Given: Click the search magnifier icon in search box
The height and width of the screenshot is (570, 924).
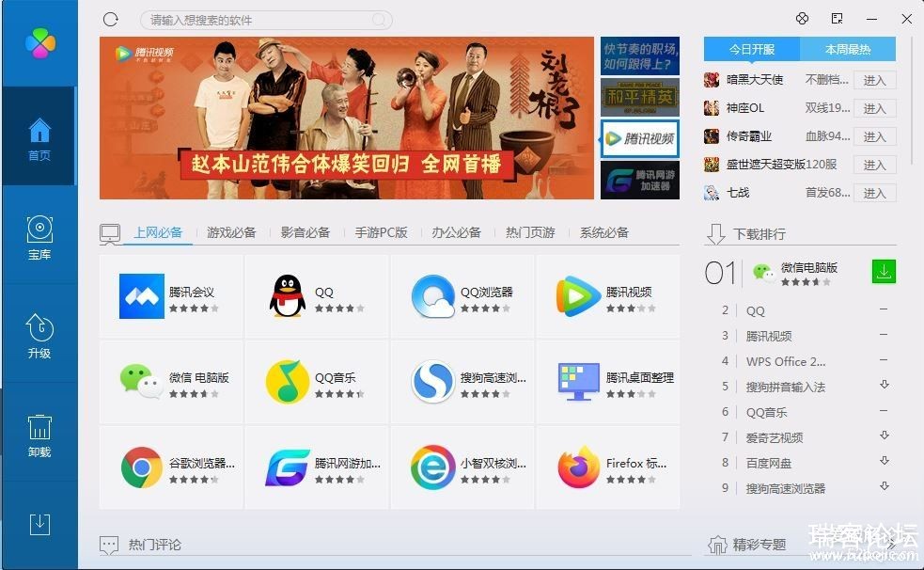Looking at the screenshot, I should (380, 20).
